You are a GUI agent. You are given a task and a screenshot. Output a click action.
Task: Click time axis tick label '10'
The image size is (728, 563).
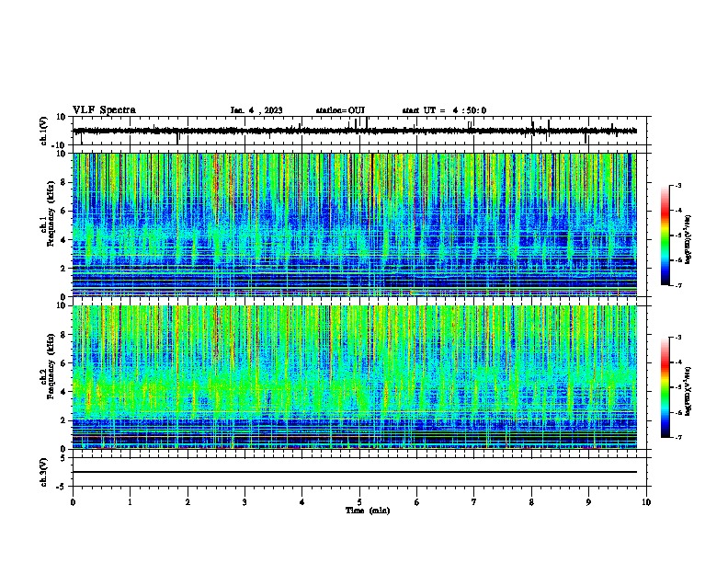646,502
